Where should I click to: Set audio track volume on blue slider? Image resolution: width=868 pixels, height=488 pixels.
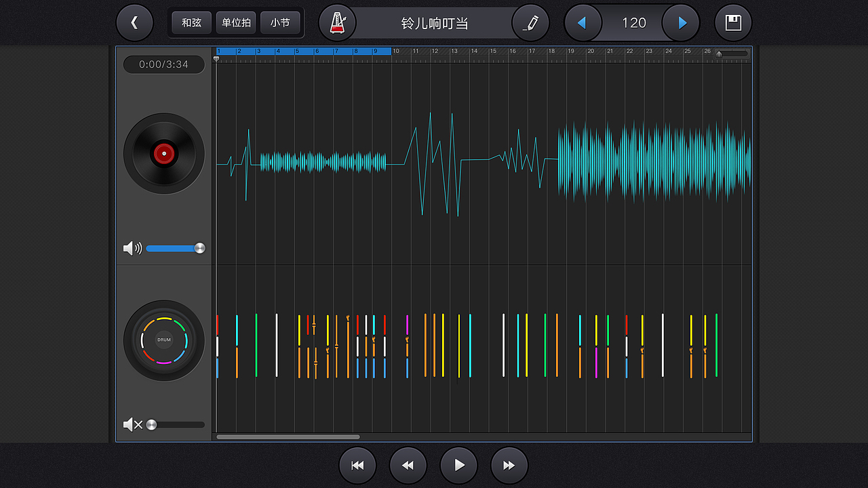pos(175,248)
